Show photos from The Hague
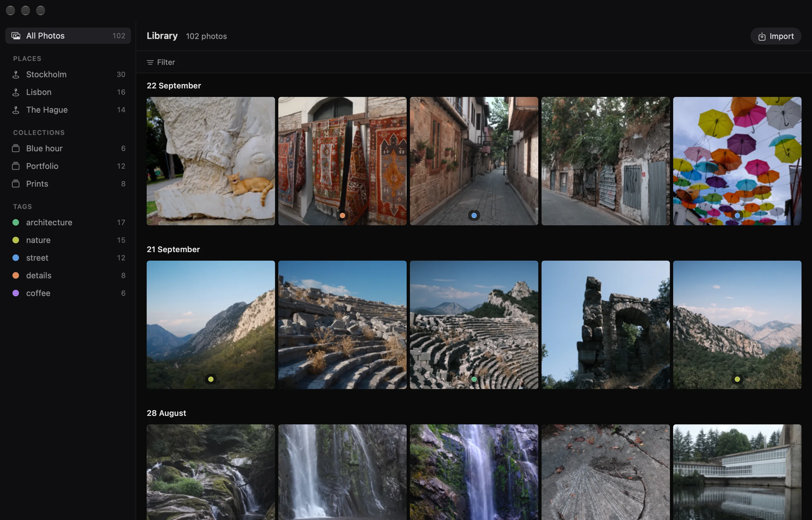Screen dimensions: 812x520 68,110
